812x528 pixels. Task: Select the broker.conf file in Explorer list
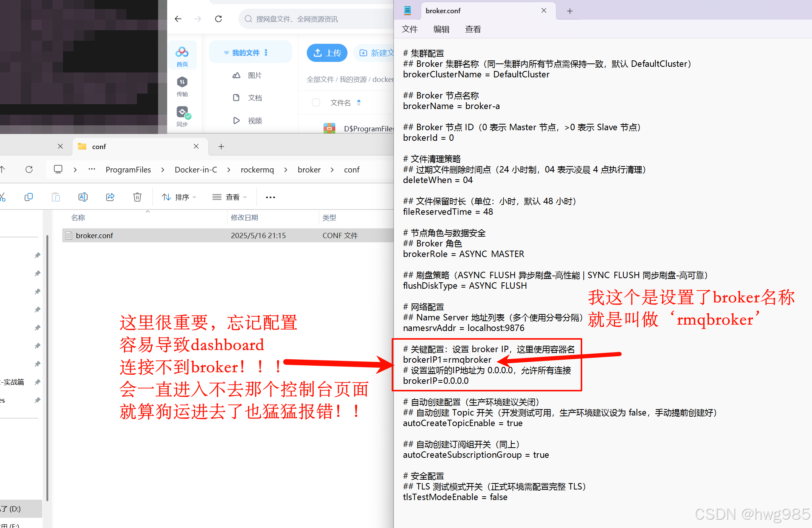(94, 236)
